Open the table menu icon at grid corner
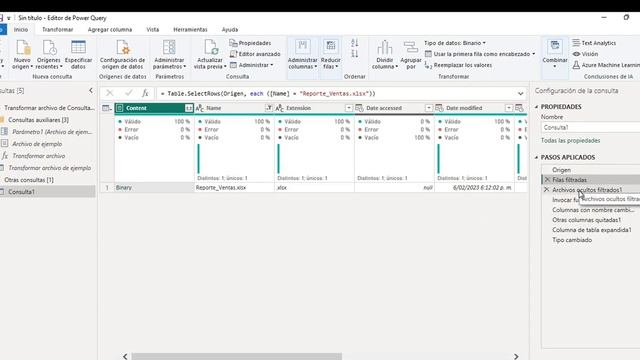This screenshot has height=360, width=640. pos(107,108)
